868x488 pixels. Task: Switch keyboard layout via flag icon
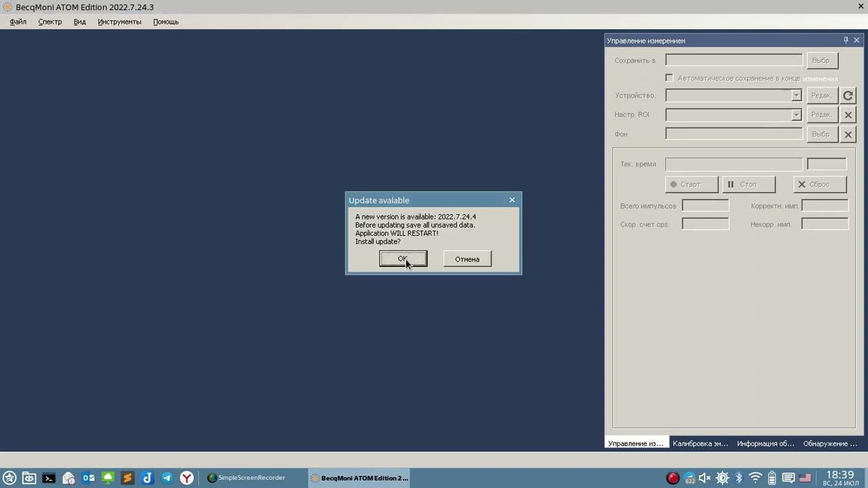[x=805, y=478]
